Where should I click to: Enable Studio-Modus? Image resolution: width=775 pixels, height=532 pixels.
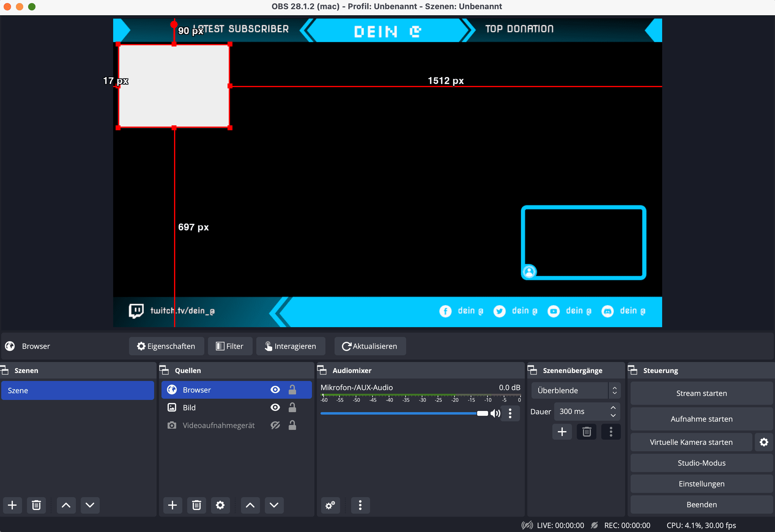[x=701, y=463]
